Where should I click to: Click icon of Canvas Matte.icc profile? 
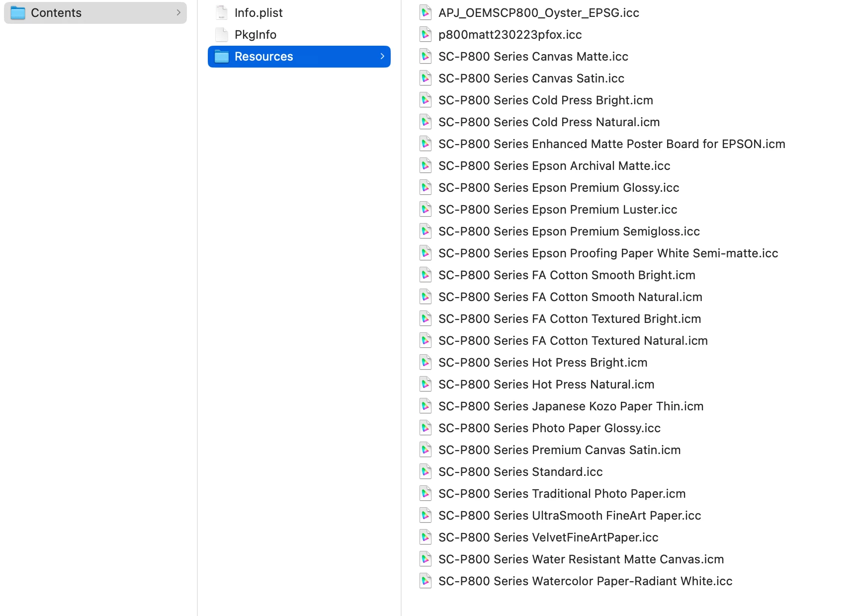(426, 57)
